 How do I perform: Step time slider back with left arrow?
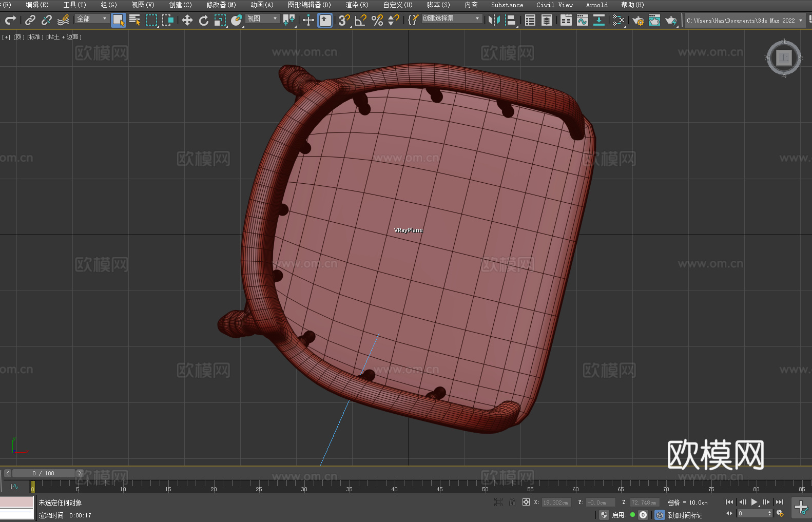[x=7, y=473]
